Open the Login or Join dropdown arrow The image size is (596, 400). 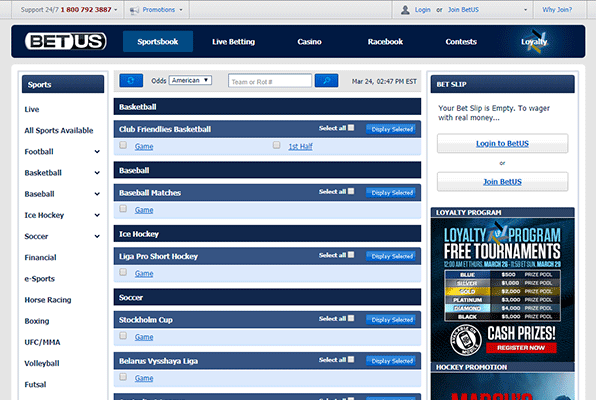526,10
